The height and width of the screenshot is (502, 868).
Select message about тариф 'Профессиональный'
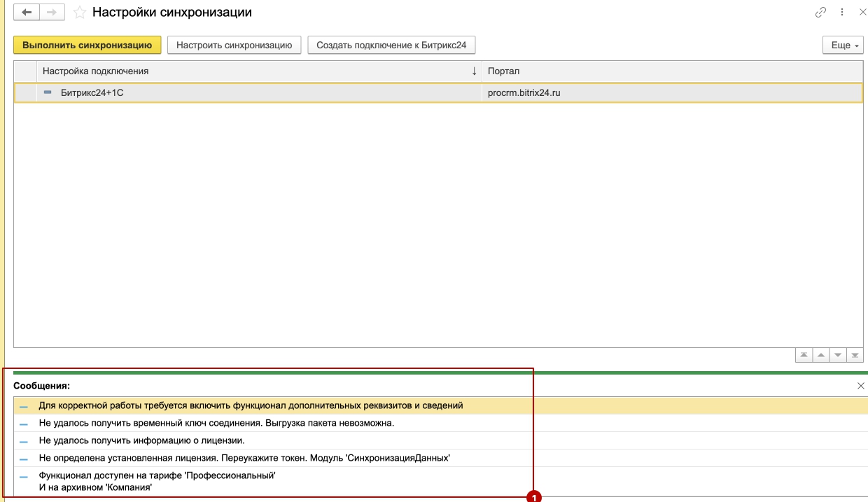(x=157, y=481)
